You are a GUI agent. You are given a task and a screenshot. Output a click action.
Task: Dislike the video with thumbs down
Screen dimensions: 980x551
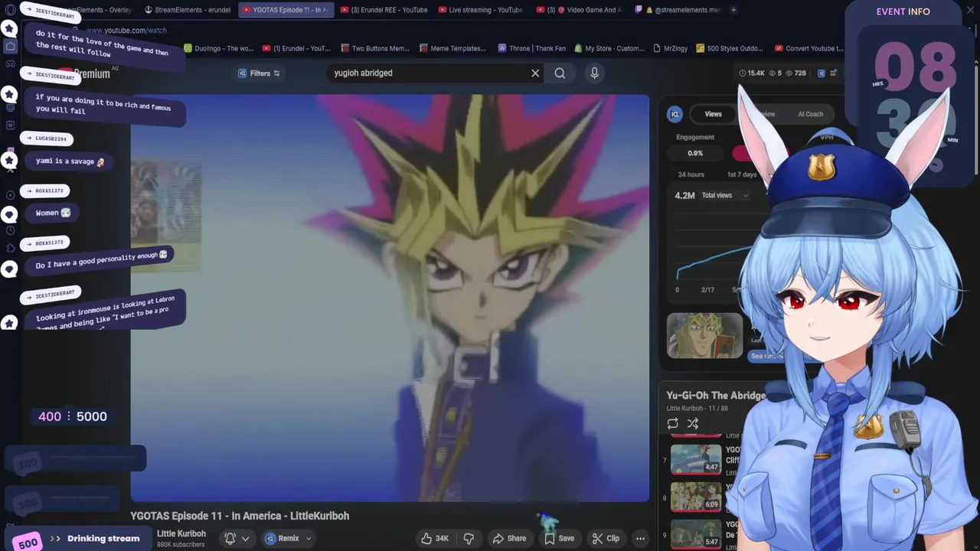point(469,538)
